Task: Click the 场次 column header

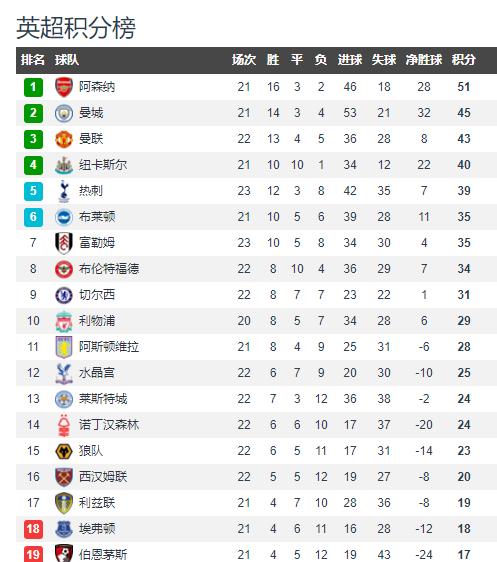Action: tap(244, 59)
